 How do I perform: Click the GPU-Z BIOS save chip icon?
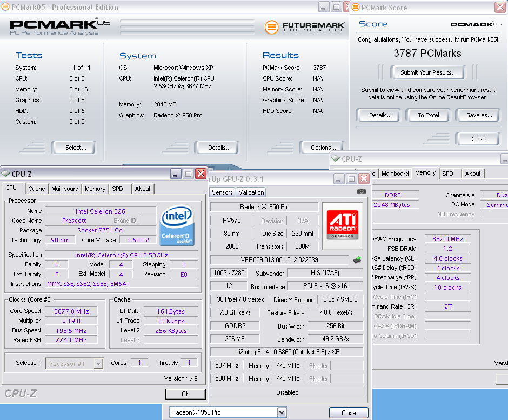[x=357, y=259]
